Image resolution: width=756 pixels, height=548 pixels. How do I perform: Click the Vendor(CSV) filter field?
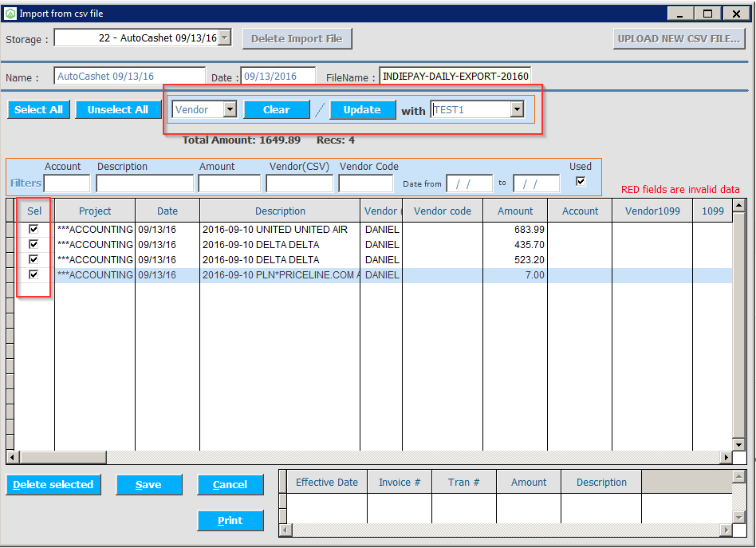click(299, 183)
